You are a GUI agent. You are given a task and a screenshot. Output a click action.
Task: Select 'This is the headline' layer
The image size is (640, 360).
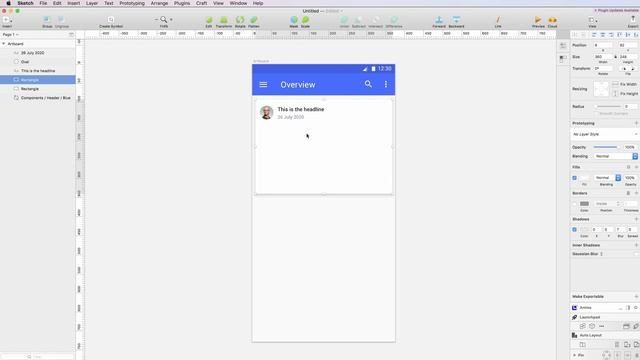pos(38,71)
